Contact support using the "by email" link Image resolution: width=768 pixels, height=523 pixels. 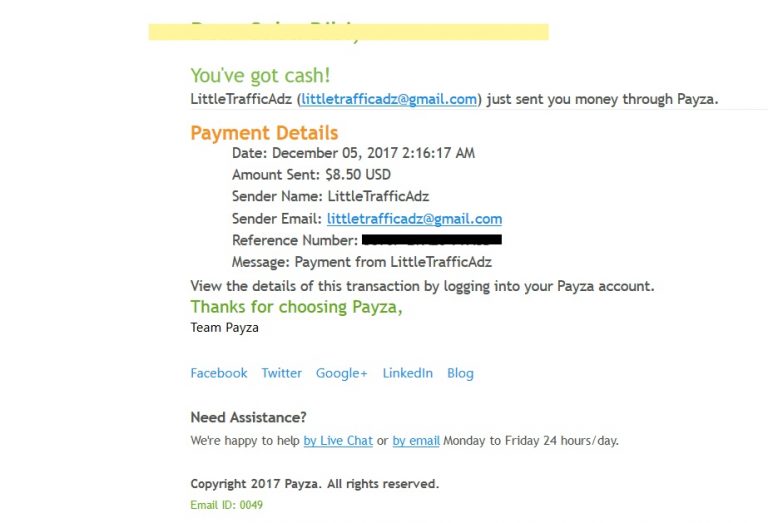click(x=416, y=440)
